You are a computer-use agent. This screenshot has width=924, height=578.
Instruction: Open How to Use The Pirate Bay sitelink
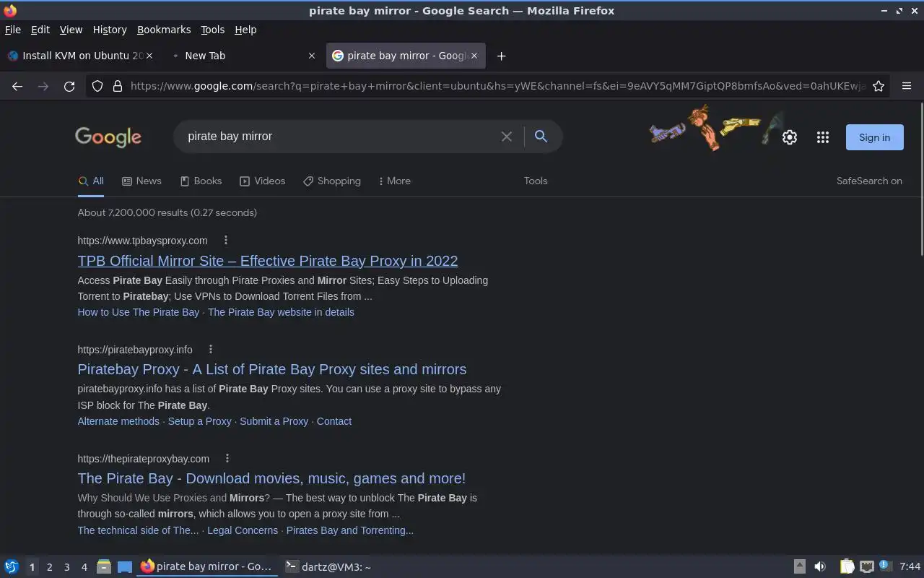click(x=139, y=312)
